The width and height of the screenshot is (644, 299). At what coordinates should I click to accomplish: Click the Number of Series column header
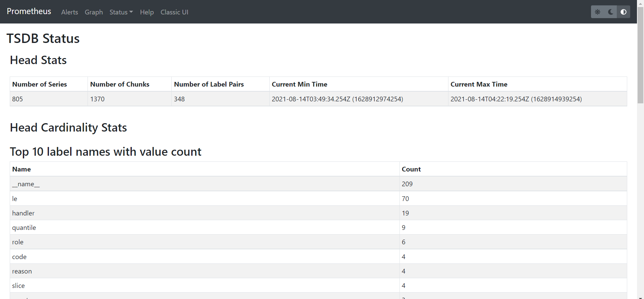pos(40,84)
